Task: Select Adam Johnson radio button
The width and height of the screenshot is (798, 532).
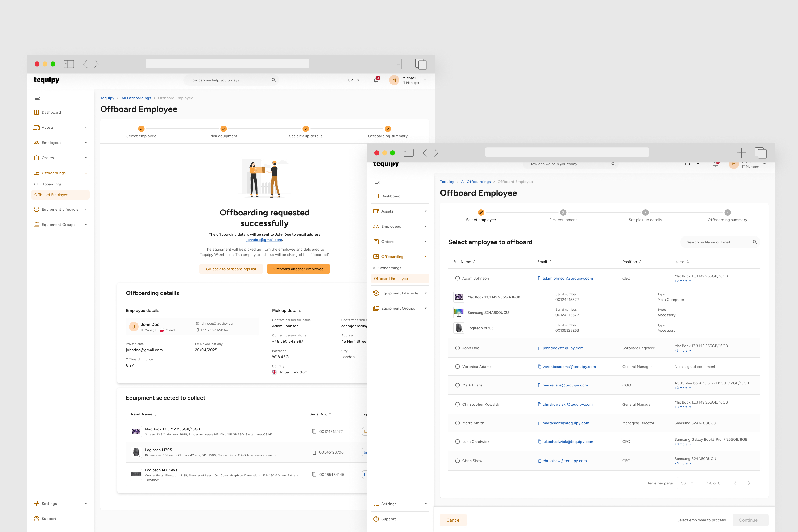Action: coord(457,278)
